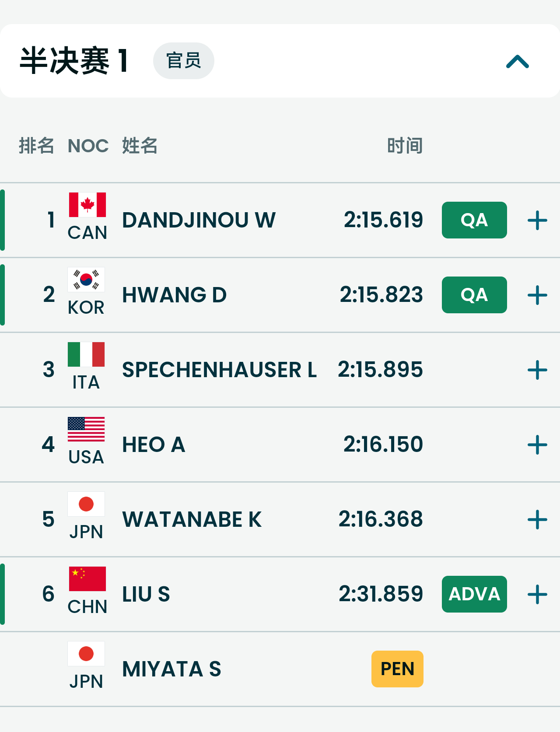Open HEO A details plus icon
560x732 pixels.
coord(537,445)
